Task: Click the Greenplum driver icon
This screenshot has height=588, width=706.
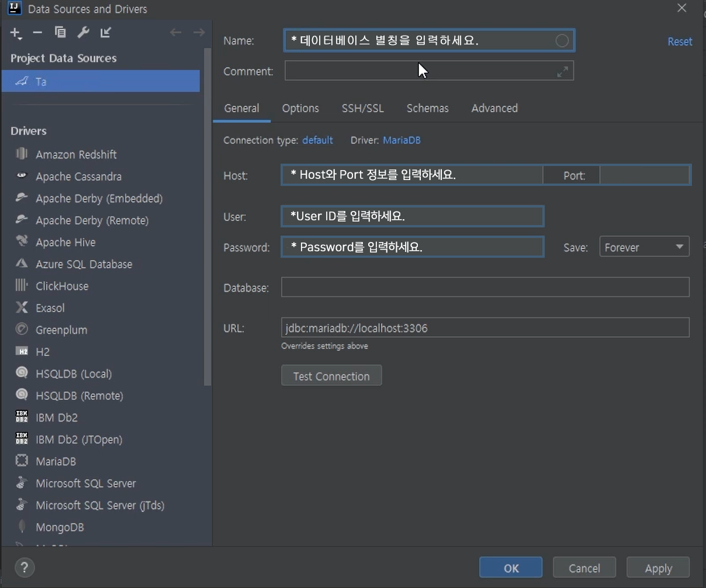Action: [x=22, y=329]
